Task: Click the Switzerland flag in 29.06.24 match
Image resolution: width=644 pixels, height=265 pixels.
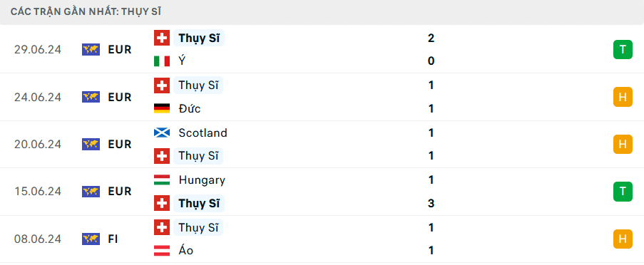Action: (162, 38)
